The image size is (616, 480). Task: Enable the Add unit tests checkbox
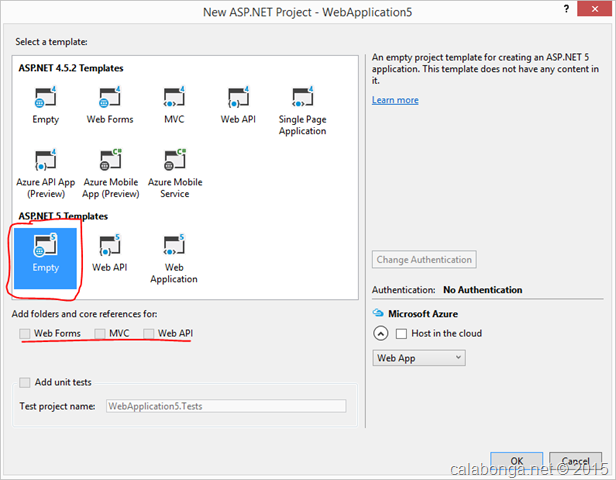point(25,382)
